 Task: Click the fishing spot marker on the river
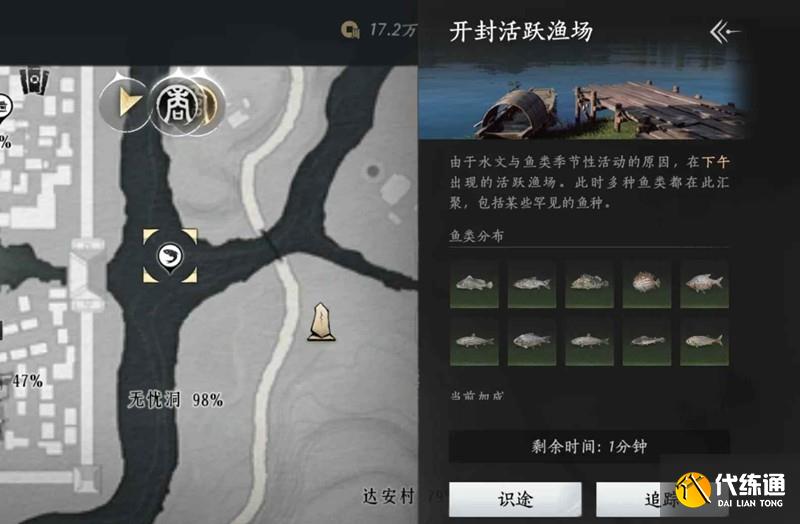click(x=170, y=256)
